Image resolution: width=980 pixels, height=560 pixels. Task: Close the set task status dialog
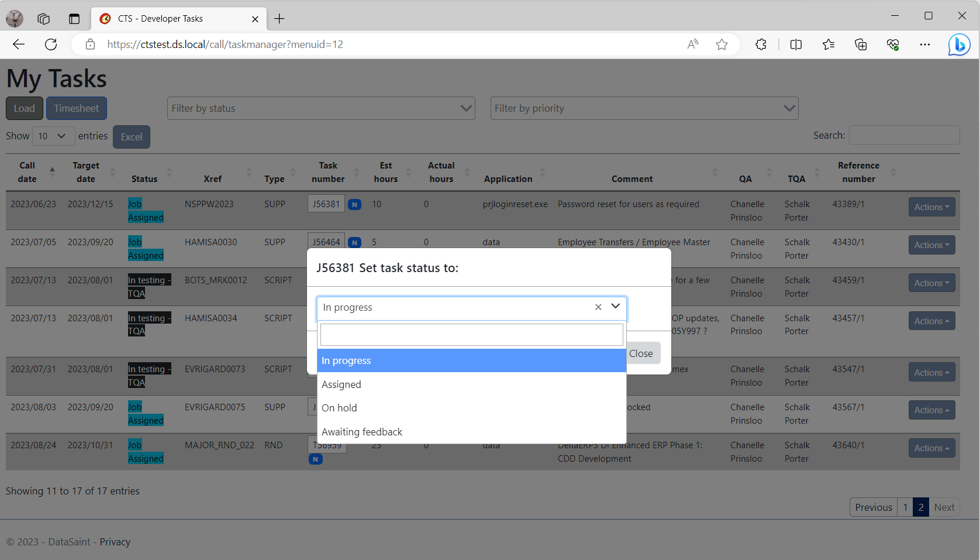[x=643, y=353]
